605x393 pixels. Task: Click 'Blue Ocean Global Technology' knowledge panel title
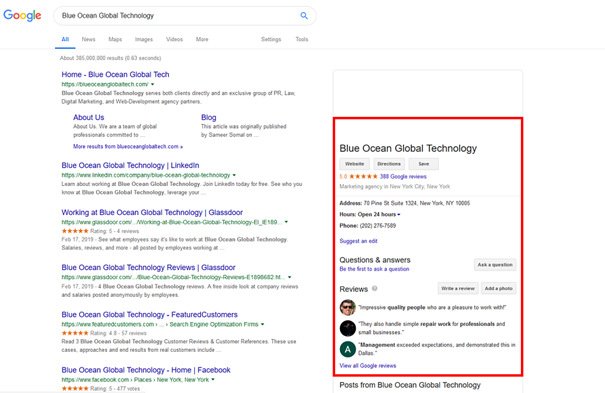pos(408,148)
